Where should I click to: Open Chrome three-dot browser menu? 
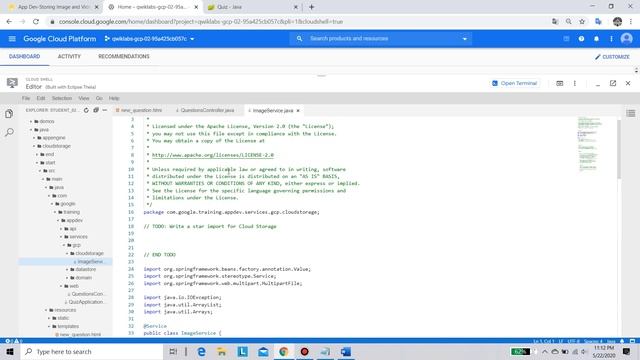(631, 22)
